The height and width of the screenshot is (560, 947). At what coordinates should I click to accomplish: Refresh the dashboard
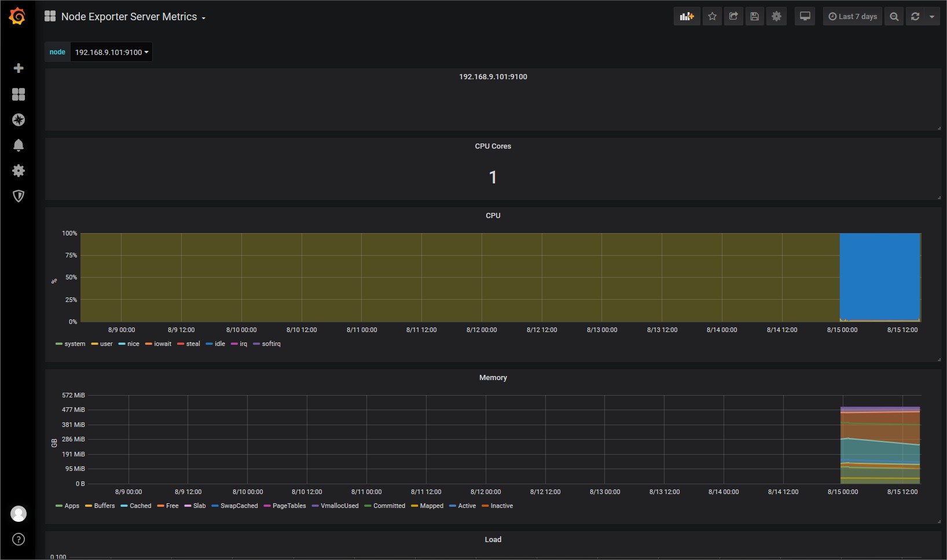915,17
